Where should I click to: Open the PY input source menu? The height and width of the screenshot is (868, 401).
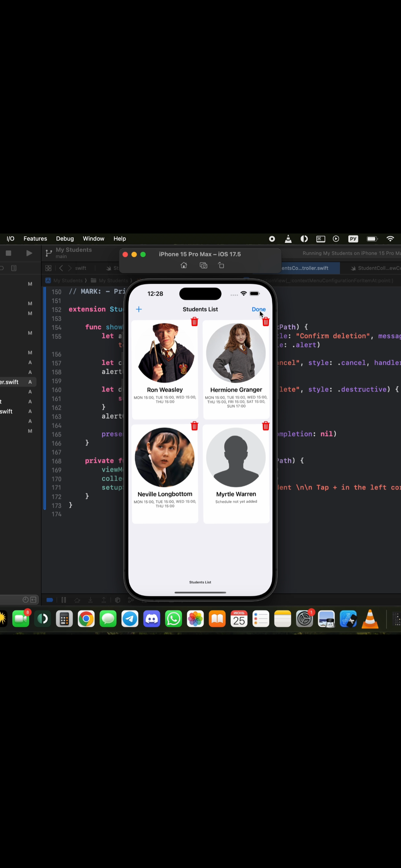click(x=353, y=239)
